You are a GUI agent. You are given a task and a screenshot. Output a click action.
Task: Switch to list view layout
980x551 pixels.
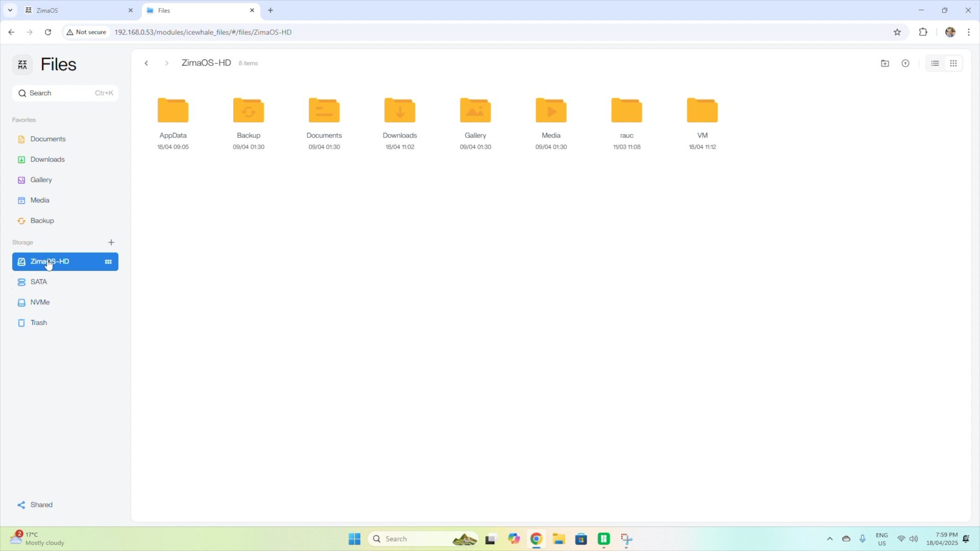point(935,63)
